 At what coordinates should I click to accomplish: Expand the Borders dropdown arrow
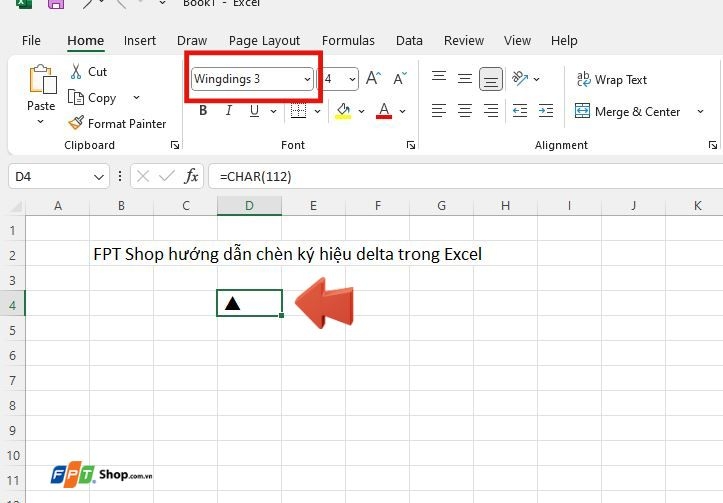pos(317,111)
